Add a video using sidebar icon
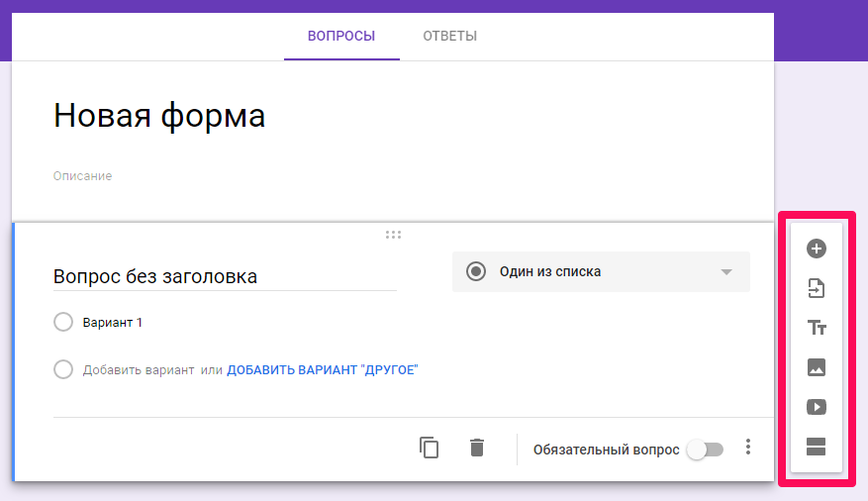This screenshot has width=868, height=501. 817,407
